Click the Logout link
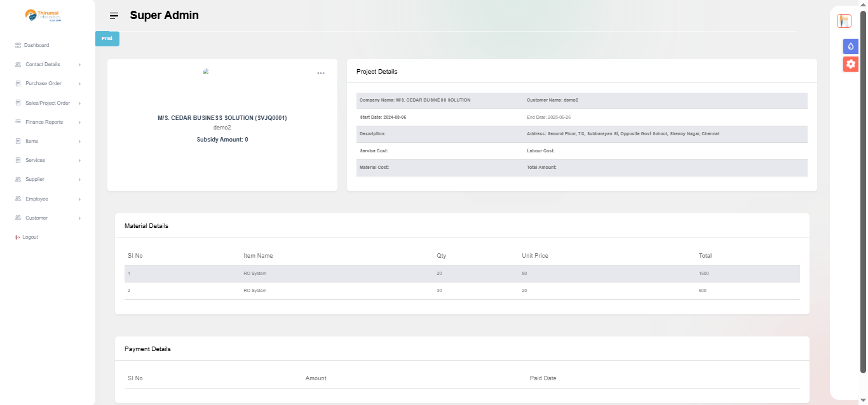The height and width of the screenshot is (405, 868). (30, 237)
